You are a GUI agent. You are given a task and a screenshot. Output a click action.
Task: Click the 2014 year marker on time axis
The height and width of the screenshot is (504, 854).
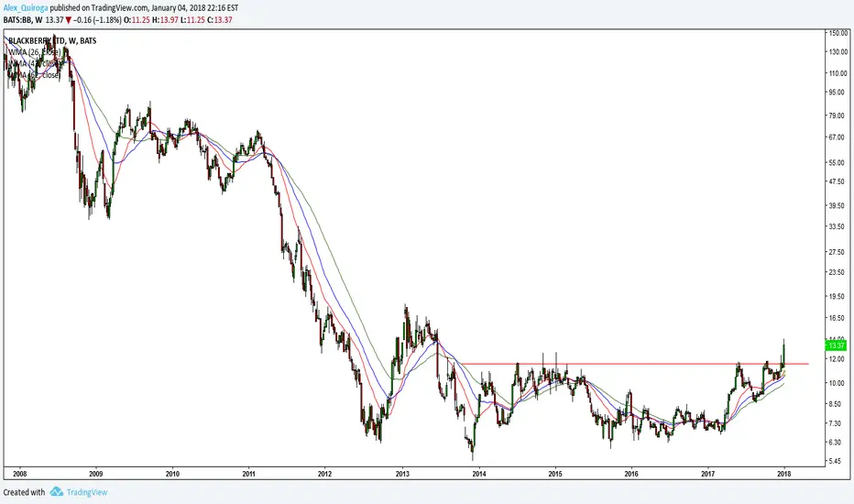pyautogui.click(x=479, y=474)
